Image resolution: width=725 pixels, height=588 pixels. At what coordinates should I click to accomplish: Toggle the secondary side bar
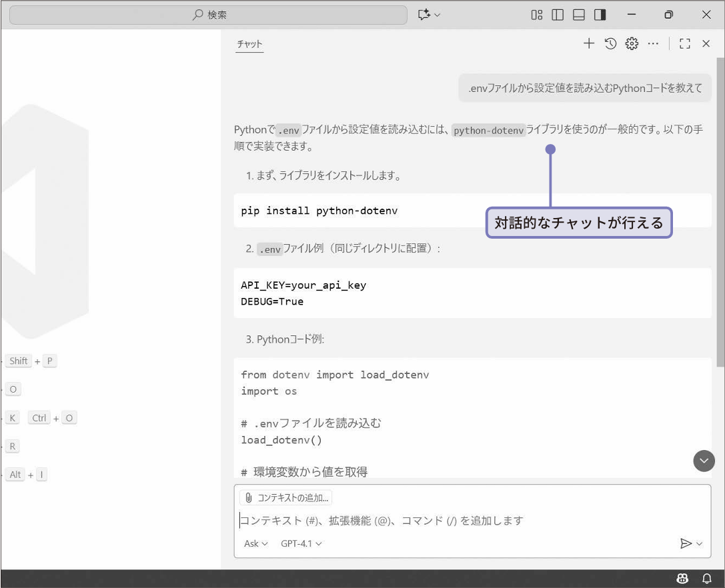pos(600,15)
